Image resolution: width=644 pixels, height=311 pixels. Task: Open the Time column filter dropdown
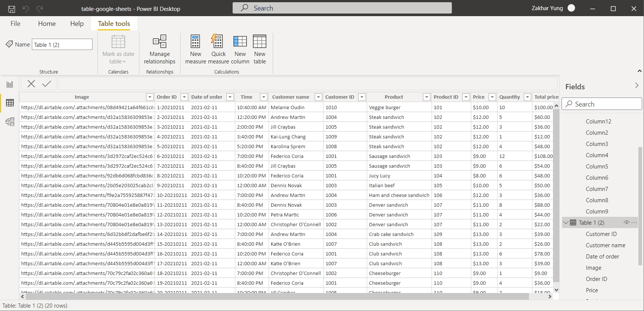click(x=264, y=97)
